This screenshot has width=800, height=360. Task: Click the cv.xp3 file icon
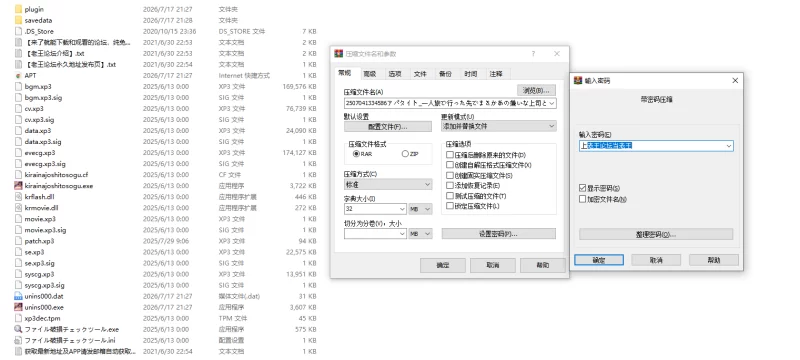tap(18, 109)
